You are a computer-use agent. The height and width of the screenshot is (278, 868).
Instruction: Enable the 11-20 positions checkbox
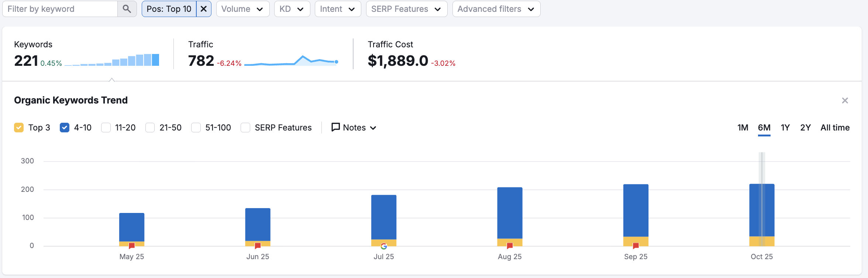point(106,128)
